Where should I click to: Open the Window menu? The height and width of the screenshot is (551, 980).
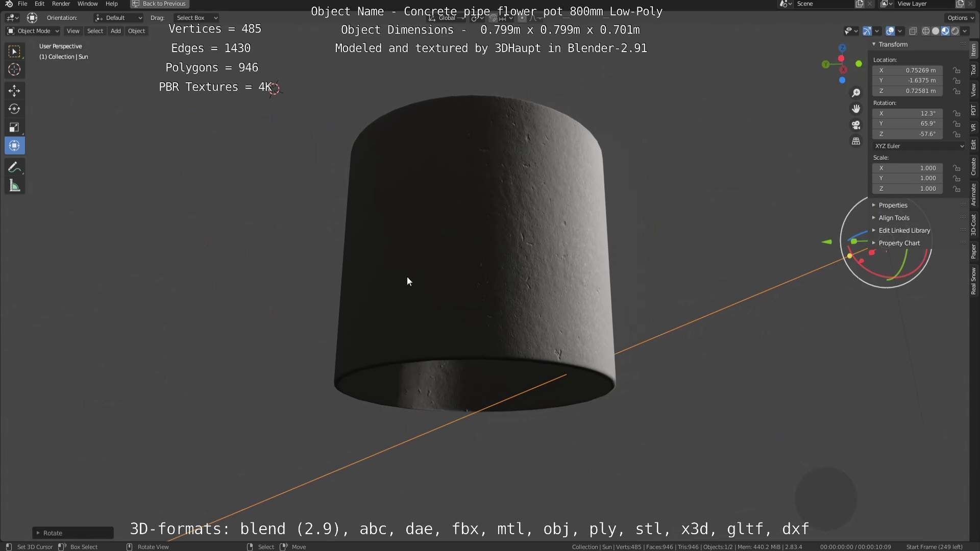click(x=87, y=4)
